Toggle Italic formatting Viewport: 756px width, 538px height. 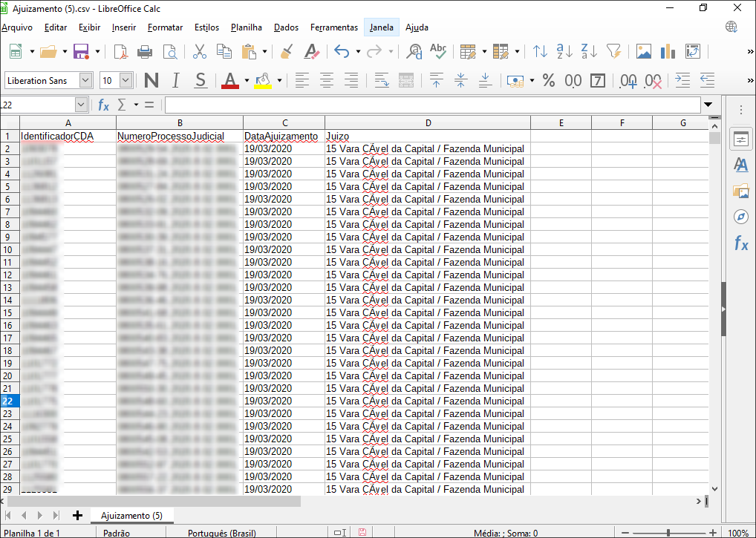click(176, 81)
